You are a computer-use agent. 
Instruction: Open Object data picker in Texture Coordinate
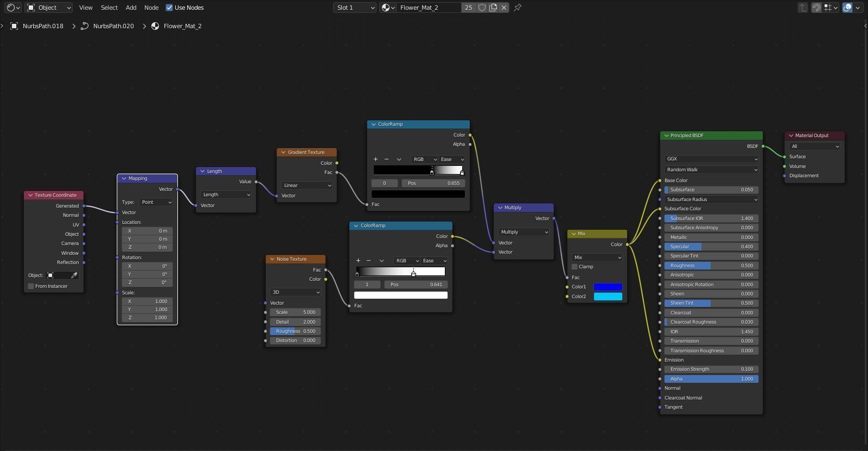tap(58, 275)
